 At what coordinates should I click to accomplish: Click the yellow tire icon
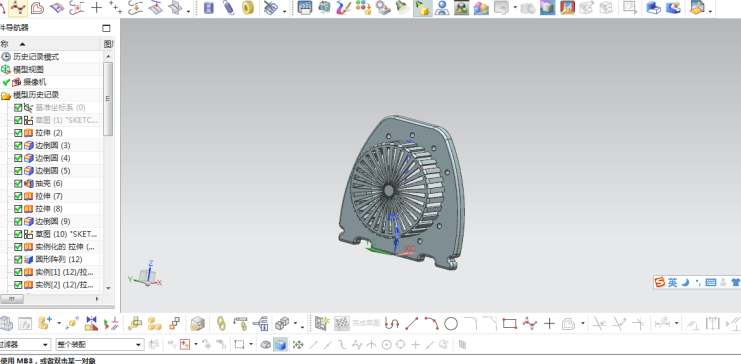tap(248, 8)
